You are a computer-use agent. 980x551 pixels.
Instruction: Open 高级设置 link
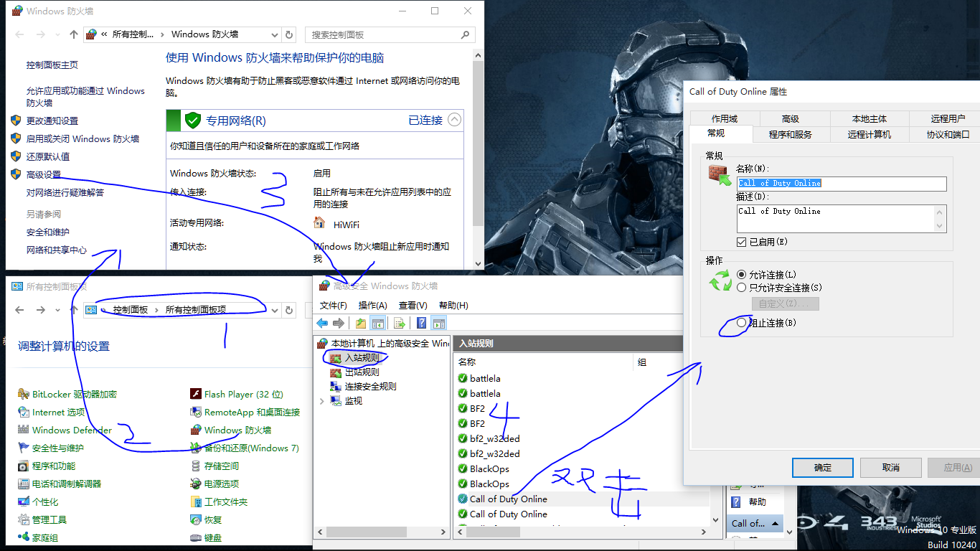[44, 174]
